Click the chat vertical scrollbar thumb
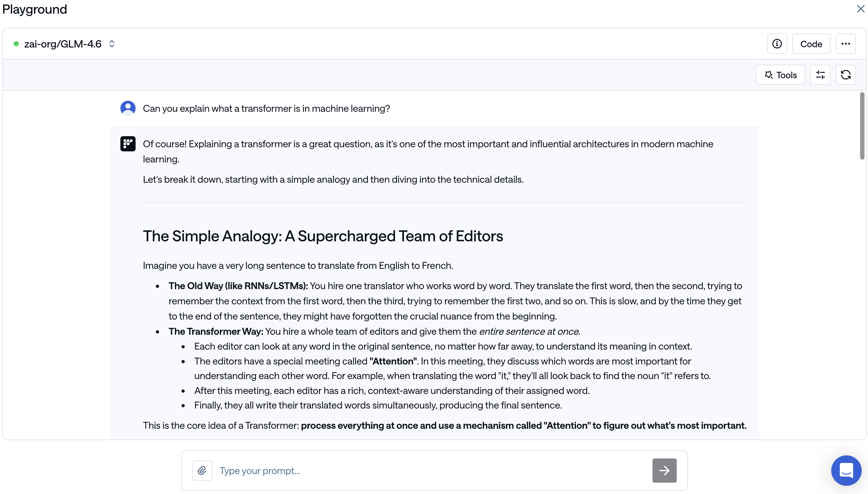Image resolution: width=868 pixels, height=494 pixels. (862, 125)
